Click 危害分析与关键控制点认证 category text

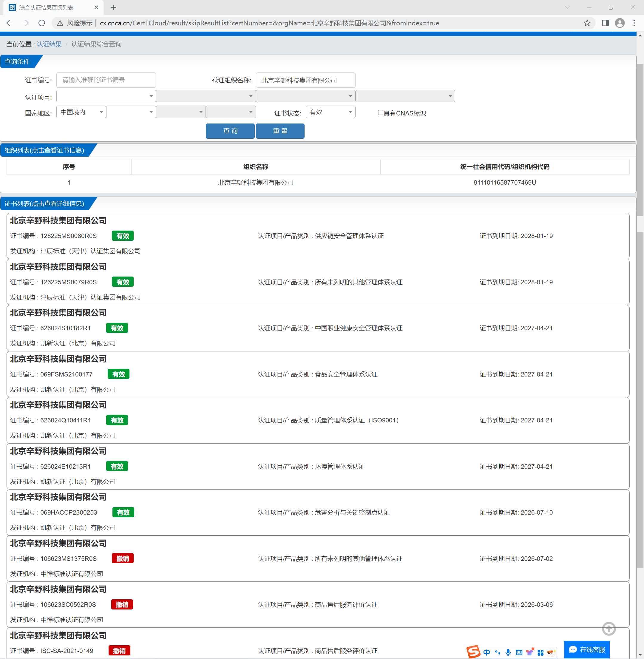pyautogui.click(x=352, y=512)
